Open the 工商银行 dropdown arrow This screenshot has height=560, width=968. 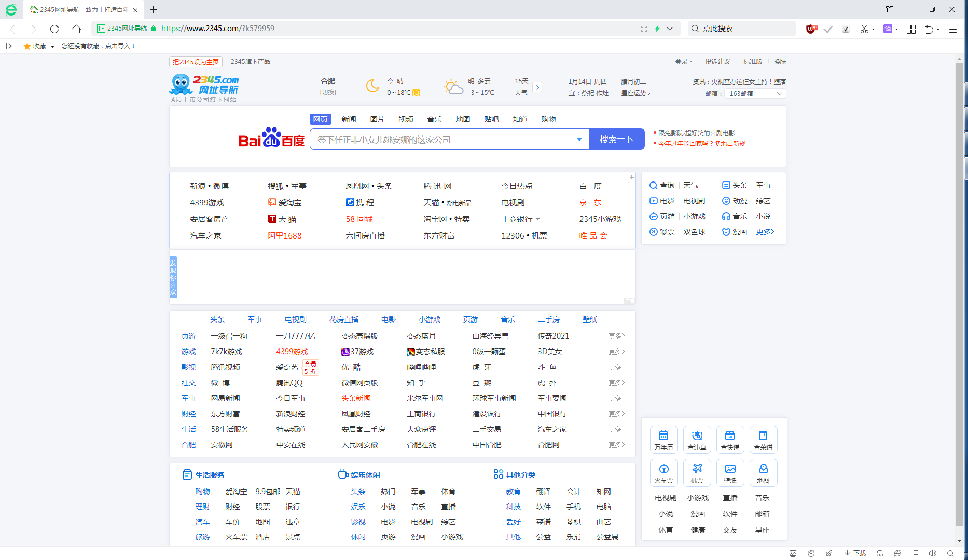(x=537, y=219)
